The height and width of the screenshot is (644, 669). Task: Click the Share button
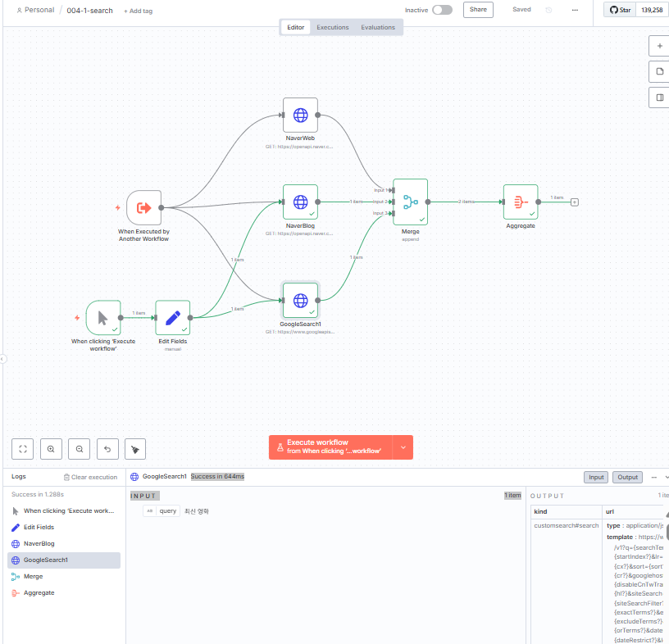point(478,10)
